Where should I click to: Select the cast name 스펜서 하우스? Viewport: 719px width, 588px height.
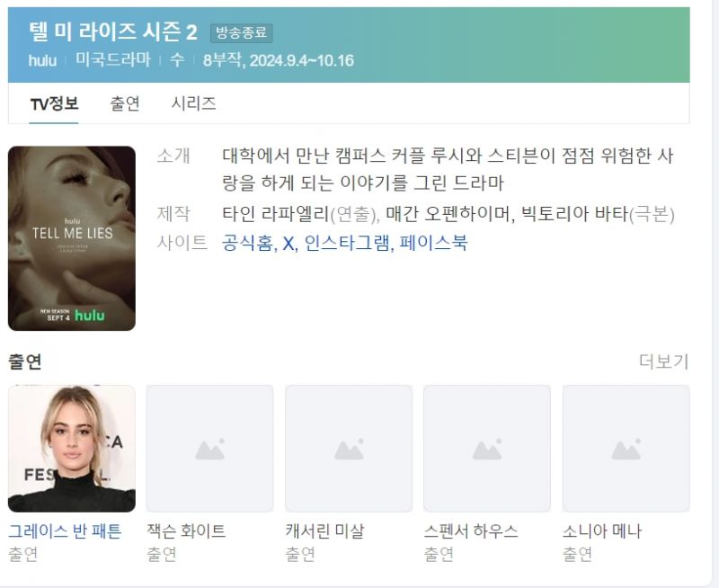pos(471,531)
